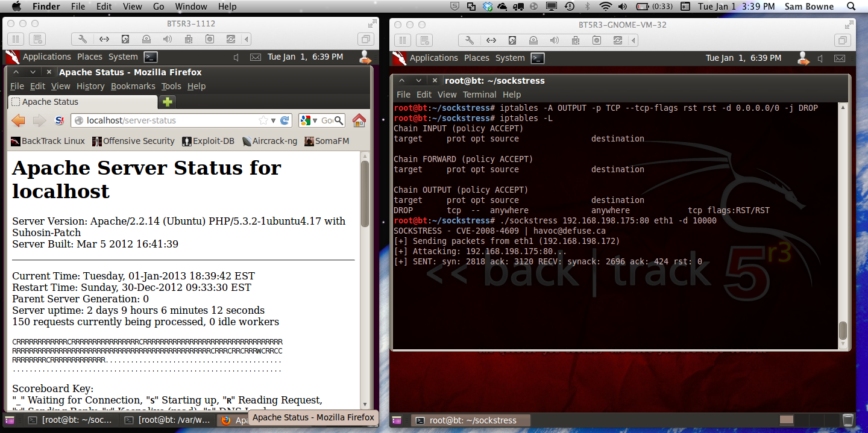Open Places menu in right VM
The width and height of the screenshot is (868, 433).
click(477, 58)
